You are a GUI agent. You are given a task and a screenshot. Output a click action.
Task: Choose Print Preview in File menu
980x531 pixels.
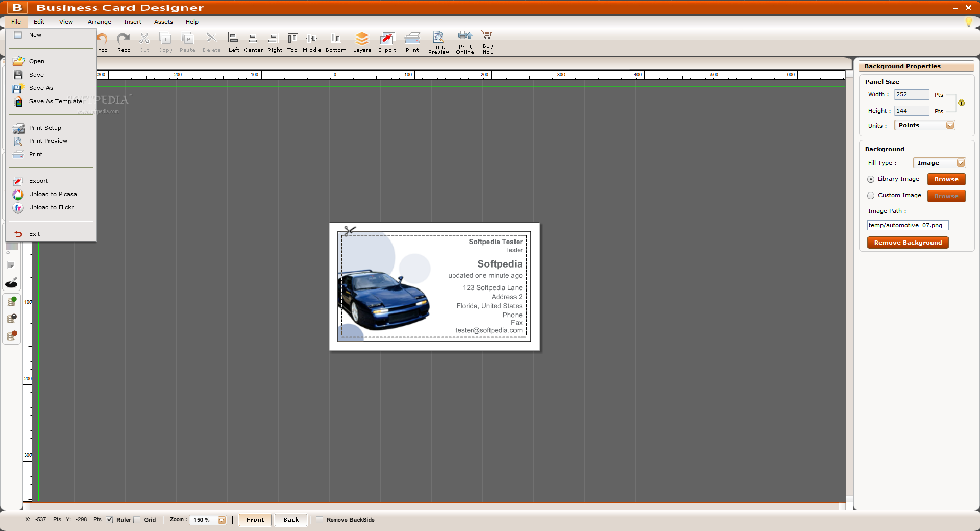[51, 141]
